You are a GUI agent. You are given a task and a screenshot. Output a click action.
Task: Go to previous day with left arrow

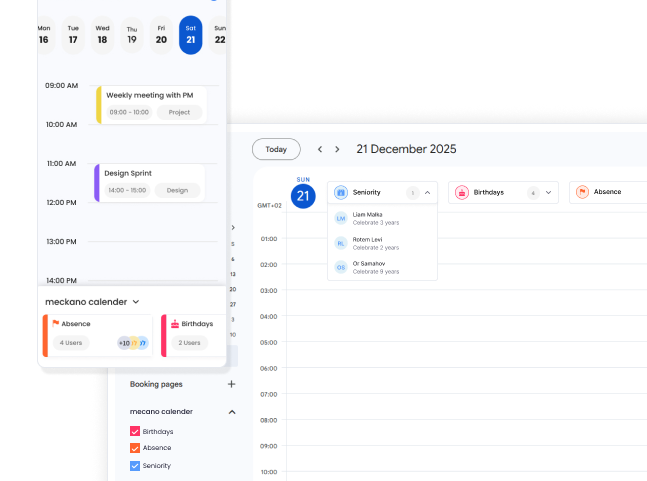coord(320,149)
